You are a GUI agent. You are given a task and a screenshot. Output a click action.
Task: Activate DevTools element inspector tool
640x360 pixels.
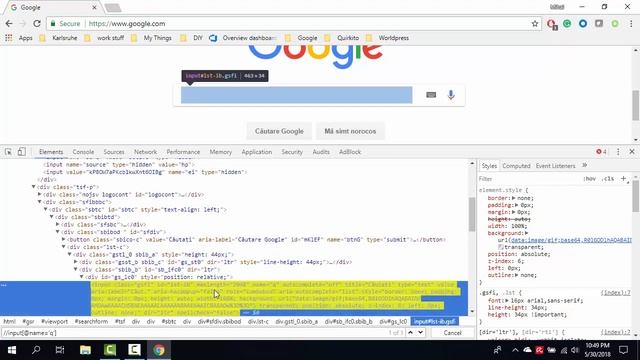[8, 152]
